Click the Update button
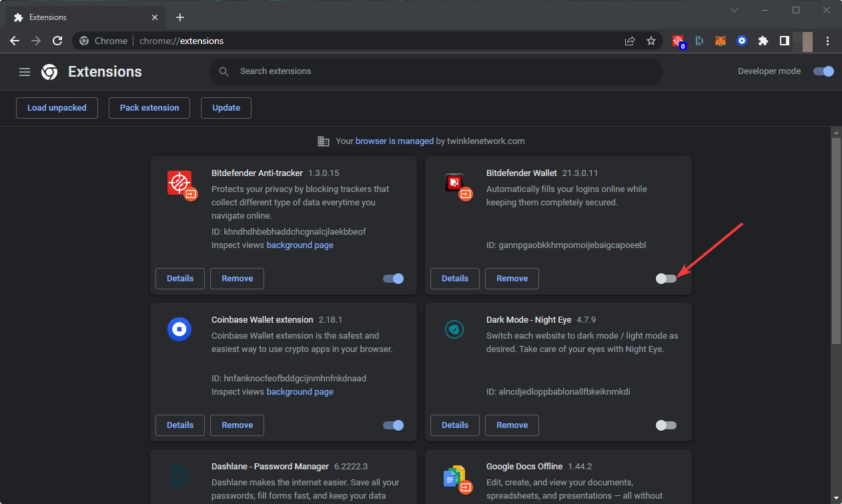The width and height of the screenshot is (842, 504). click(226, 108)
